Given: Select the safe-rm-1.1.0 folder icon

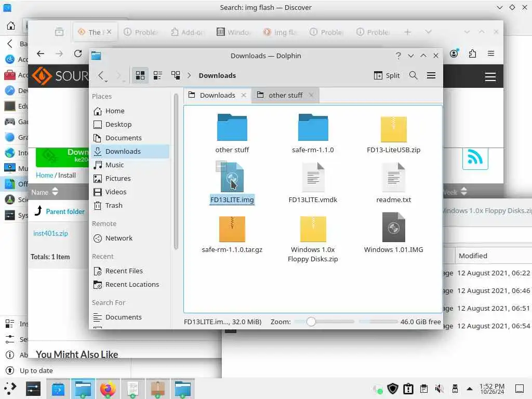Looking at the screenshot, I should point(313,127).
